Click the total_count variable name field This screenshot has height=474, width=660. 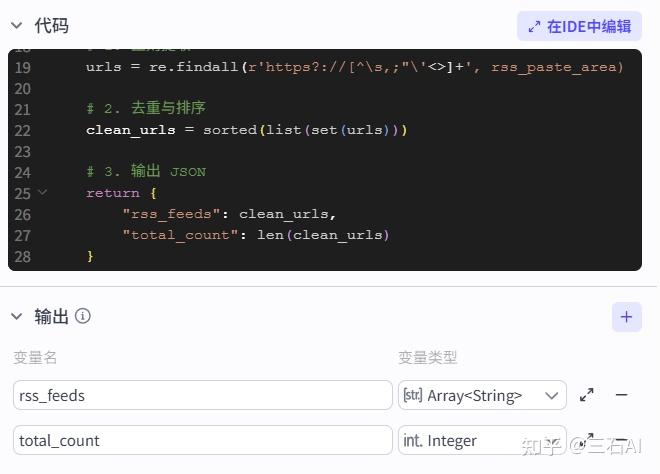(203, 440)
